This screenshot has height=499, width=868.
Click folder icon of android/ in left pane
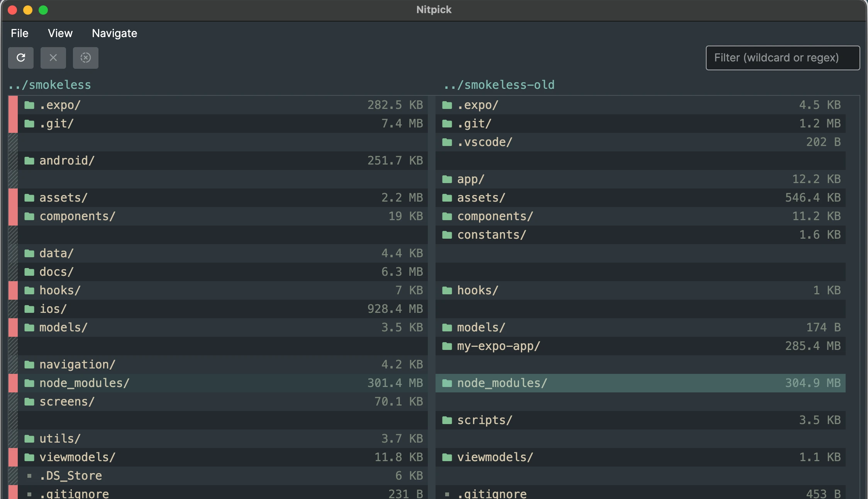click(29, 161)
